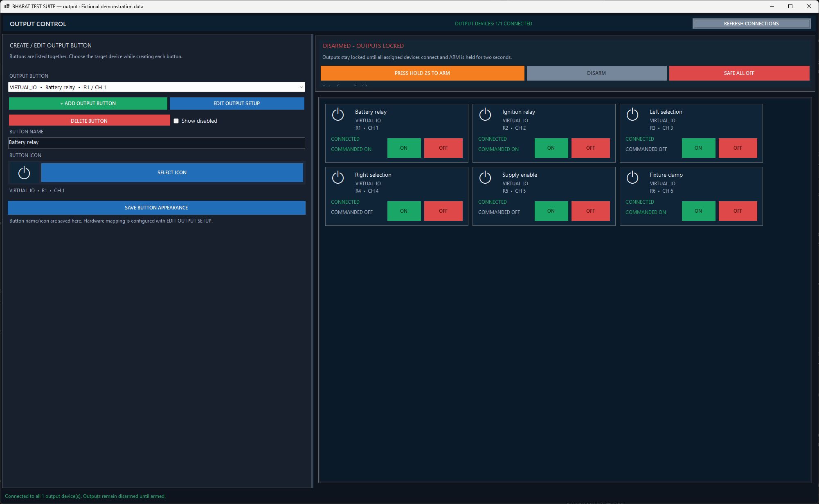Click the bottom status bar connection message
This screenshot has height=504, width=819.
coord(85,496)
